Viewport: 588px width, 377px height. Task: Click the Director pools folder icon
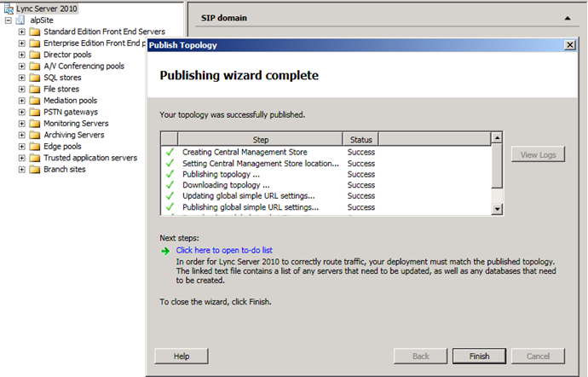(35, 55)
